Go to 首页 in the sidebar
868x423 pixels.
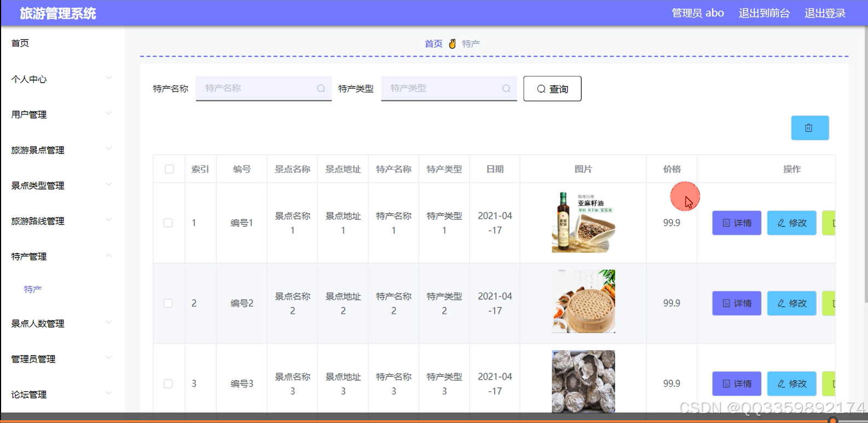20,43
